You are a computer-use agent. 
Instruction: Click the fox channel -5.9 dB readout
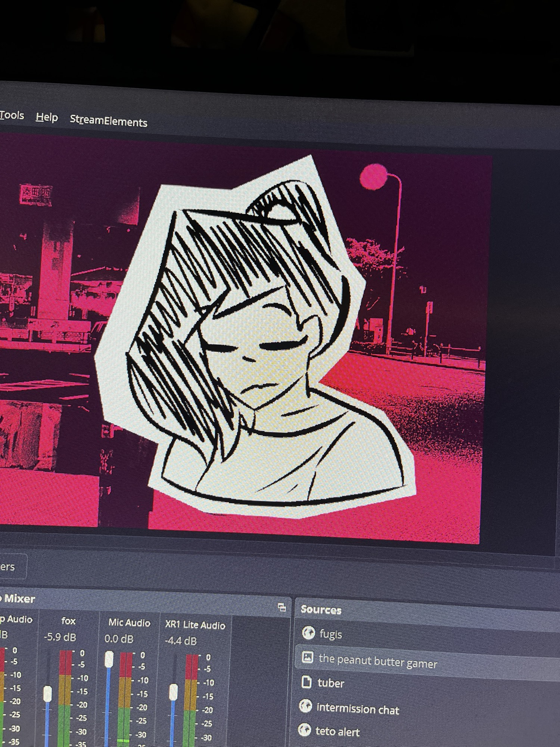(60, 637)
